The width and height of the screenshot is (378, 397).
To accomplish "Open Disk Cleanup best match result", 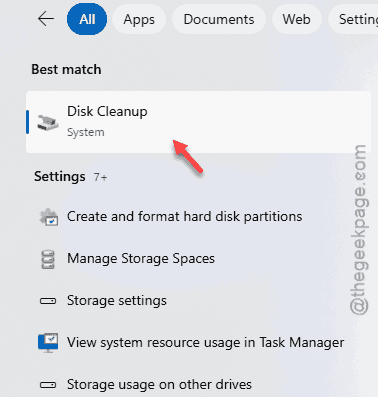I will tap(199, 122).
